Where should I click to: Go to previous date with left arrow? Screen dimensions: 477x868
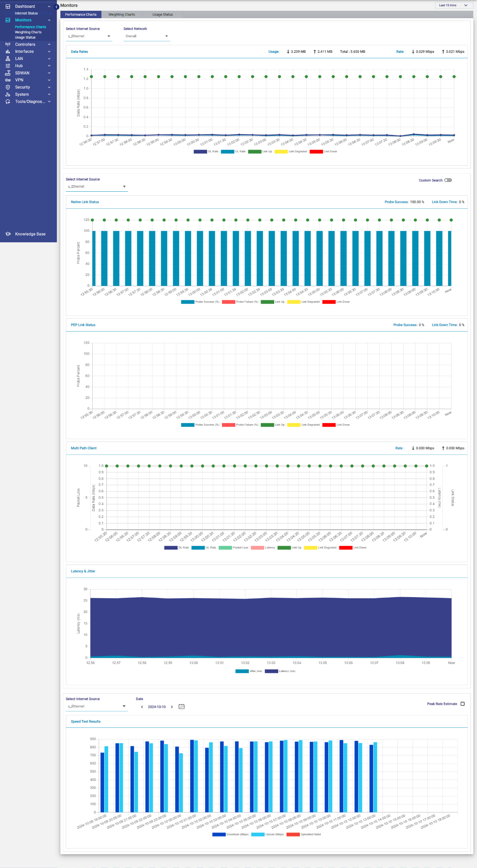[142, 707]
